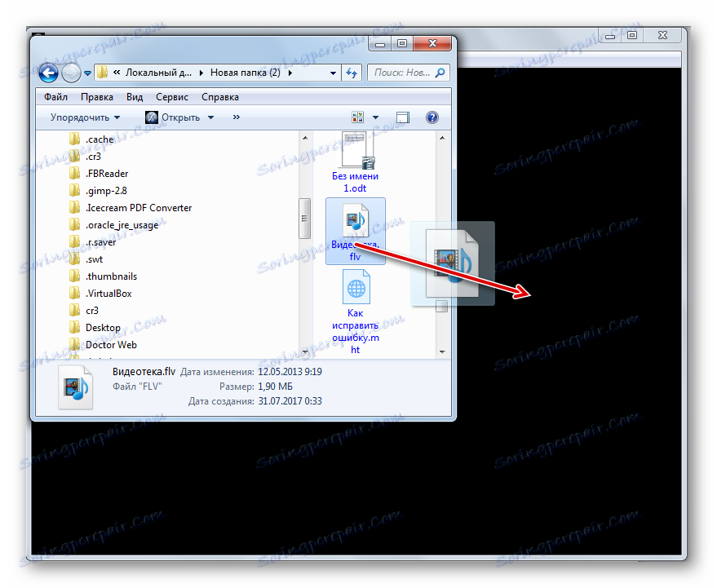Viewport: 717px width, 588px height.
Task: Select the Doctor Web folder
Action: [111, 345]
